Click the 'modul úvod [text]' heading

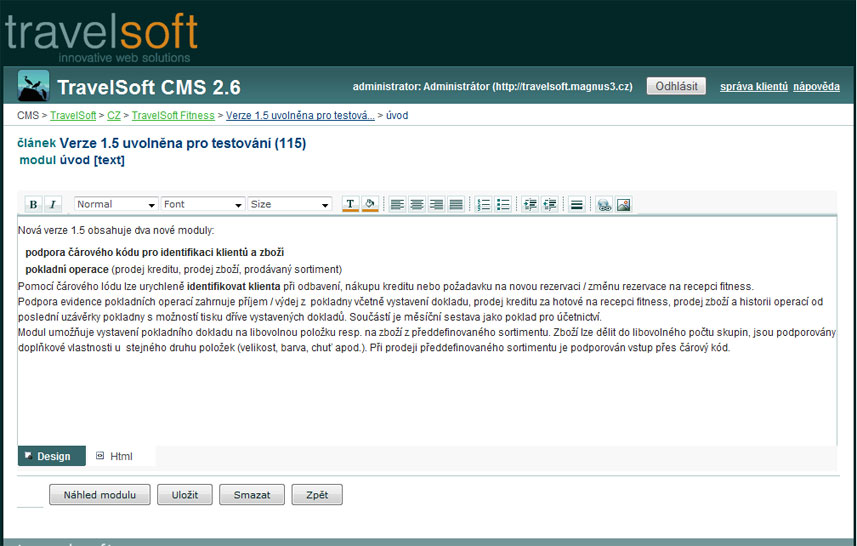(x=72, y=160)
